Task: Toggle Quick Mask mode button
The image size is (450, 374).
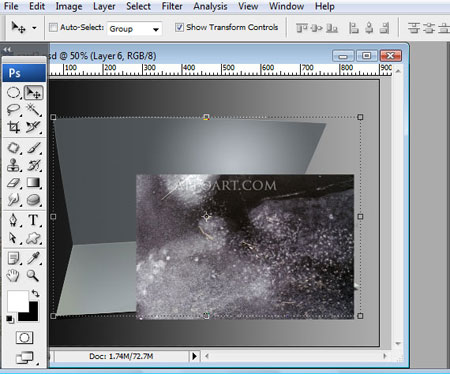Action: click(x=24, y=338)
